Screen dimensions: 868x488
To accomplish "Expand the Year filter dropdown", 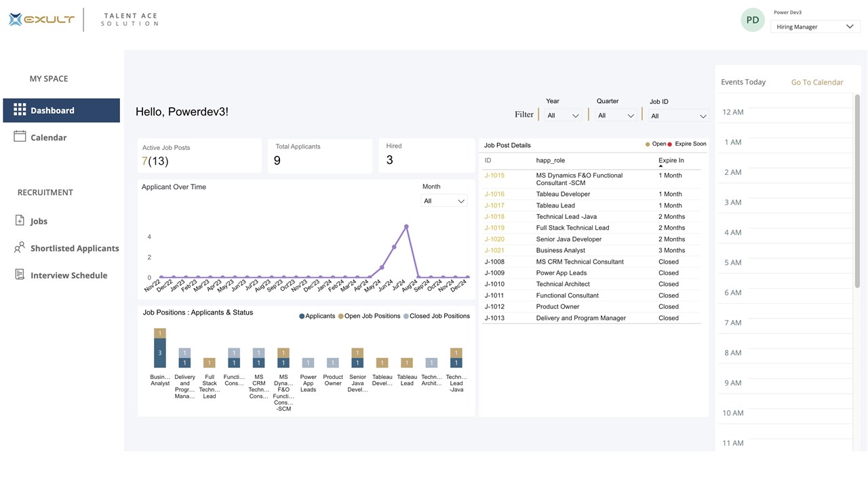I will (x=563, y=115).
